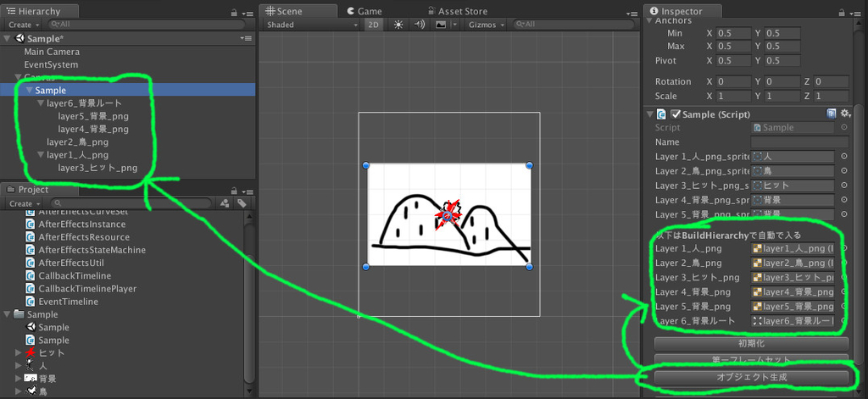Select CallbackTimelinePlayer script
Image resolution: width=868 pixels, height=399 pixels.
pyautogui.click(x=87, y=288)
